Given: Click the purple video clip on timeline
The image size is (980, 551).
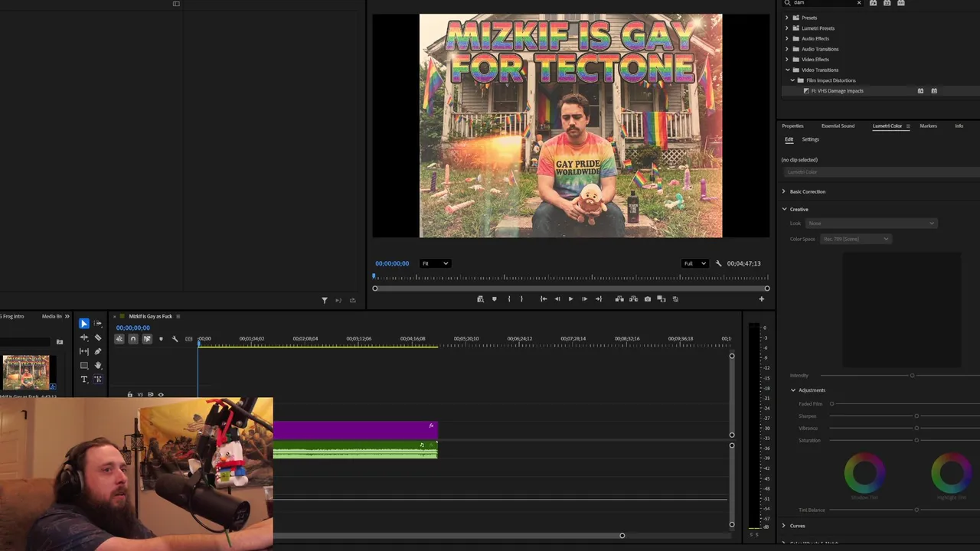Looking at the screenshot, I should tap(355, 430).
